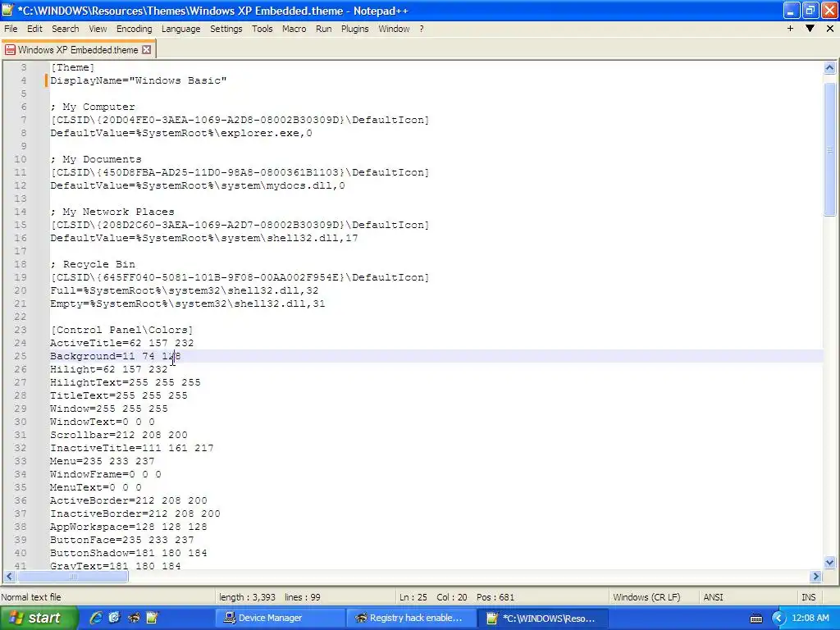Click the '; My Documents' comment line
Viewport: 840px width, 630px height.
(96, 159)
